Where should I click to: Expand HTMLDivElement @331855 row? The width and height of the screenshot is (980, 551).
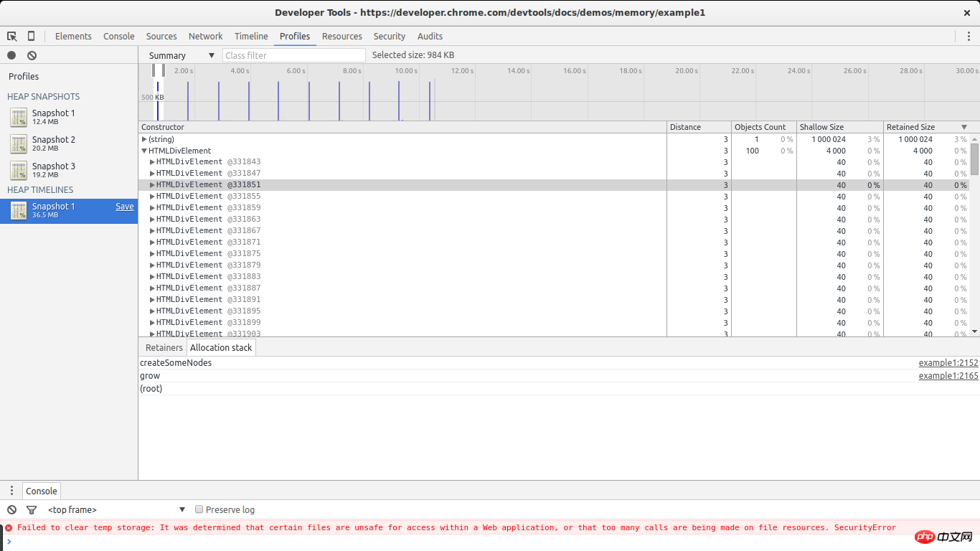coord(152,197)
